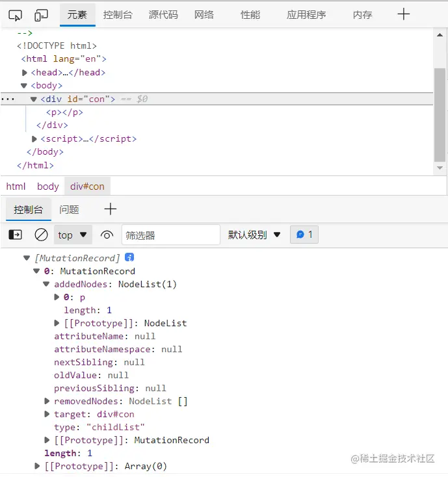Open the 网络 tab
Screen dimensions: 448x477
coord(204,14)
